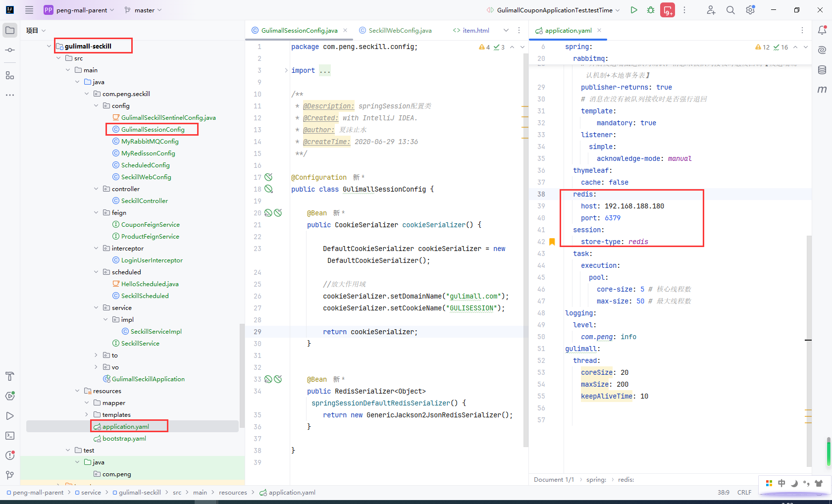Open right editor tab options menu
The height and width of the screenshot is (504, 832).
coord(802,30)
